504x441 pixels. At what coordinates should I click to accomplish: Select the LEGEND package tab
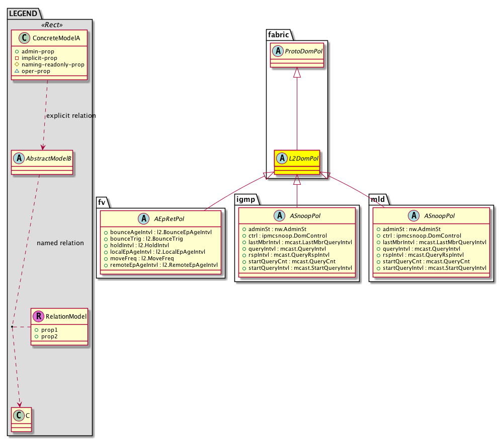click(23, 14)
